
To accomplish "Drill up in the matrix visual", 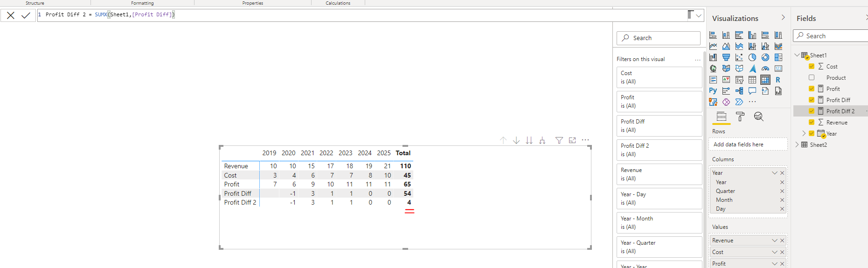I will click(x=503, y=140).
